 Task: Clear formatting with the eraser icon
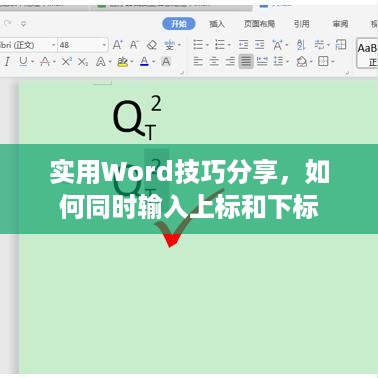click(152, 45)
